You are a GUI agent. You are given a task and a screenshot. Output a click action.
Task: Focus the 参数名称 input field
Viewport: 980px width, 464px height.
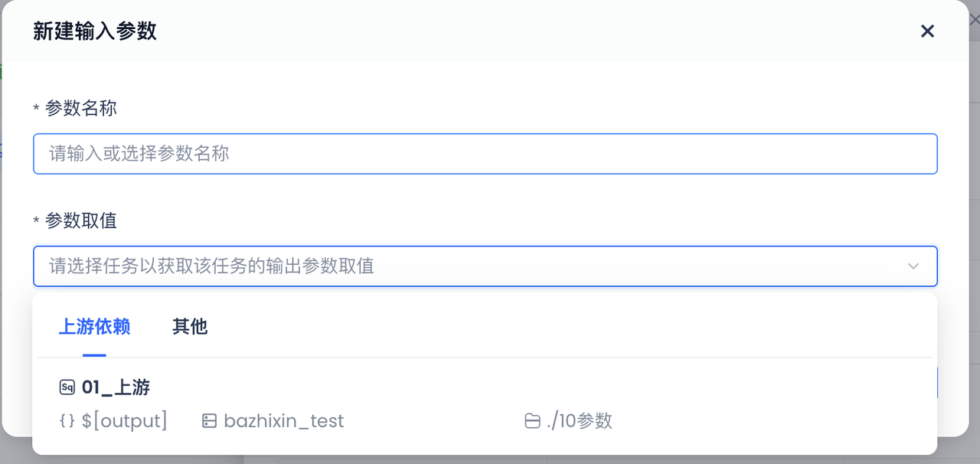(485, 154)
